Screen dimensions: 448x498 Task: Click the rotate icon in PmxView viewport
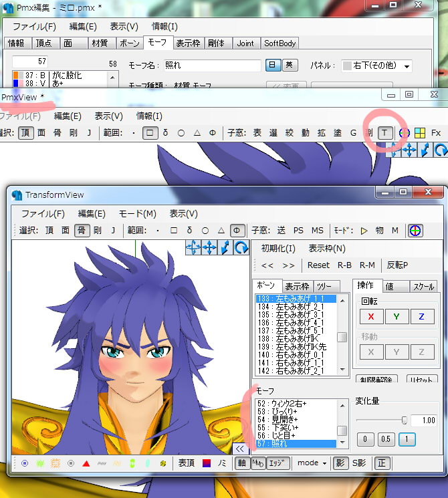point(441,150)
